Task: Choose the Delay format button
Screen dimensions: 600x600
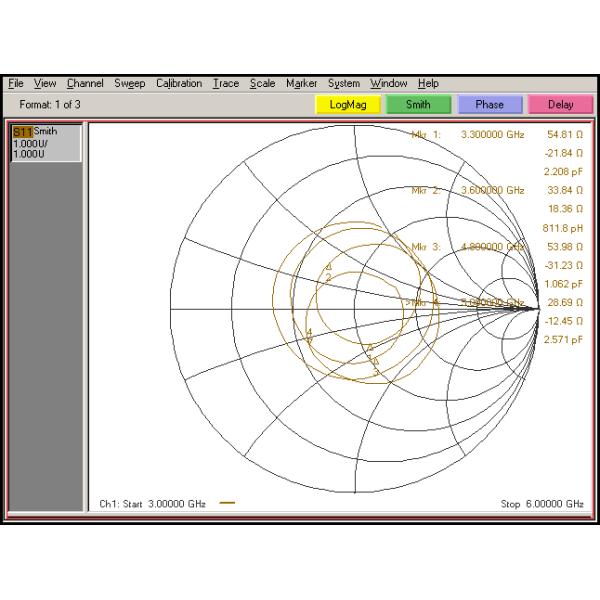Action: pos(560,104)
